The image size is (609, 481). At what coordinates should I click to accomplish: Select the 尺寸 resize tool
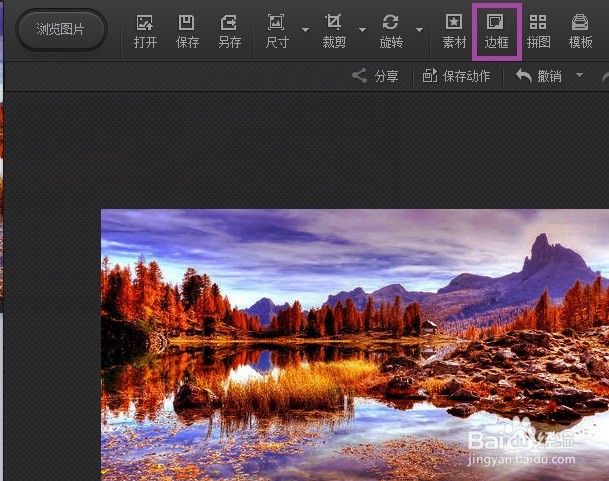point(277,32)
